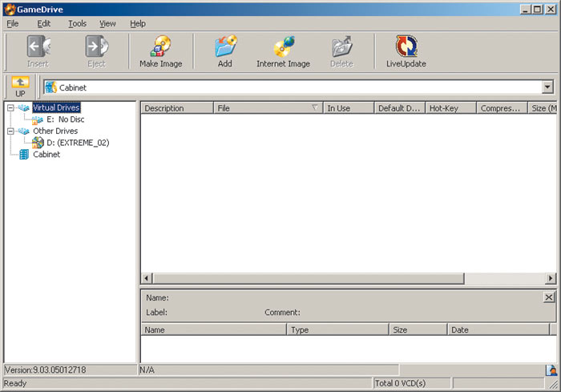The height and width of the screenshot is (392, 561).
Task: Click the Default D... column header
Action: (x=400, y=107)
